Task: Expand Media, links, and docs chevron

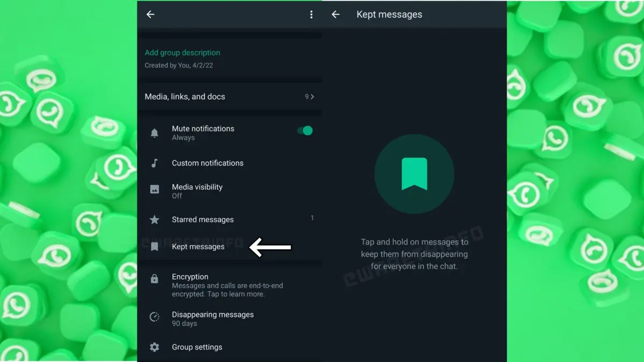Action: [312, 97]
